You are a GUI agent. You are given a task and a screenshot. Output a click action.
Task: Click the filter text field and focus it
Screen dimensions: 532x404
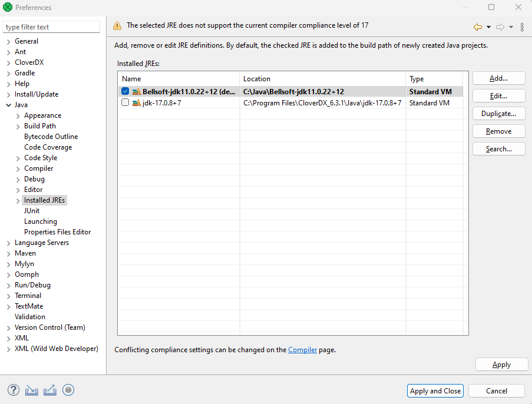(51, 27)
